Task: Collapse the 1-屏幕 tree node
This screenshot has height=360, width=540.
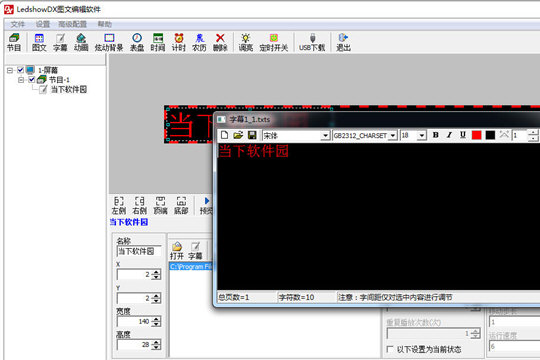Action: pos(10,70)
